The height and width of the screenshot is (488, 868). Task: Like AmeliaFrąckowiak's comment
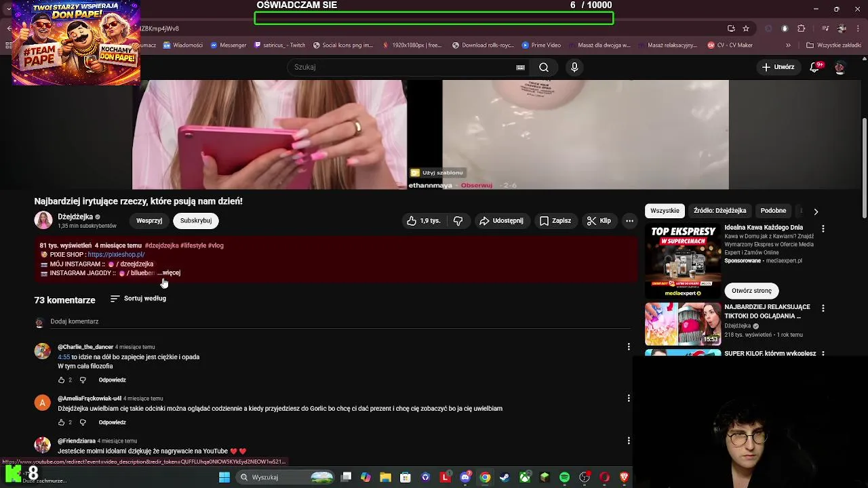(x=61, y=422)
